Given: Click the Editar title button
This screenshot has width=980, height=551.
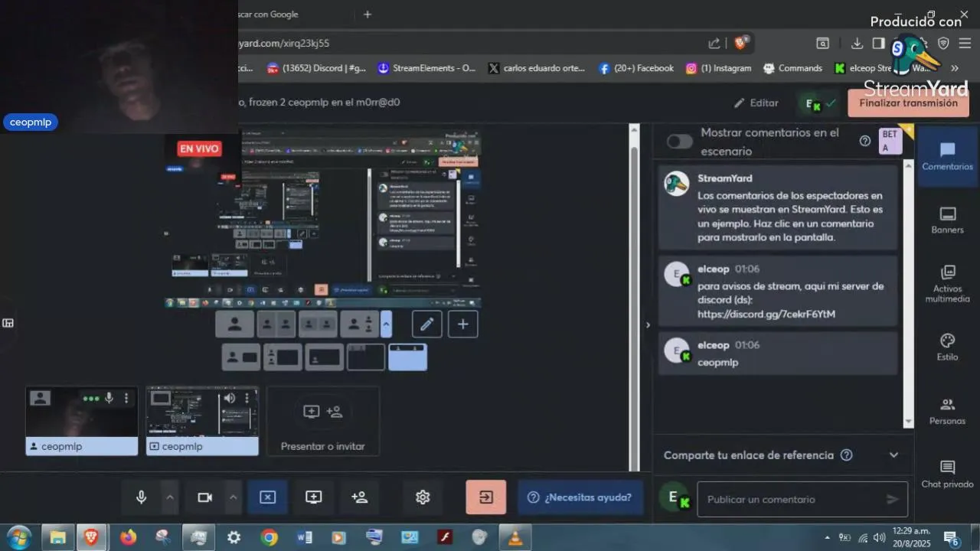Looking at the screenshot, I should point(756,103).
